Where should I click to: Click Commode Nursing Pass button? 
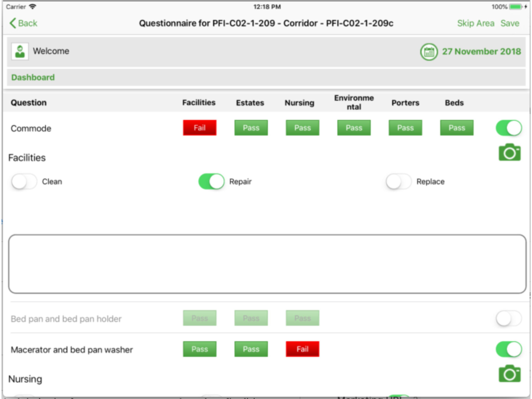[303, 128]
